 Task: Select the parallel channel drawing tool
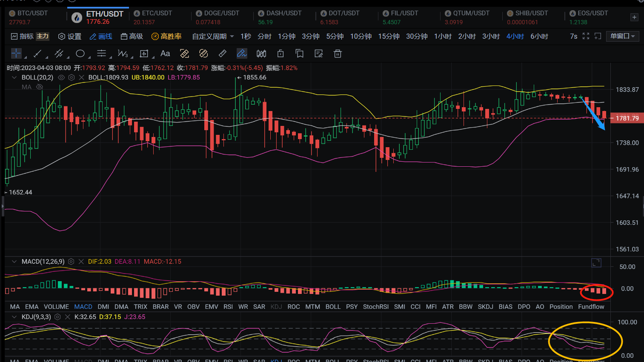(59, 54)
